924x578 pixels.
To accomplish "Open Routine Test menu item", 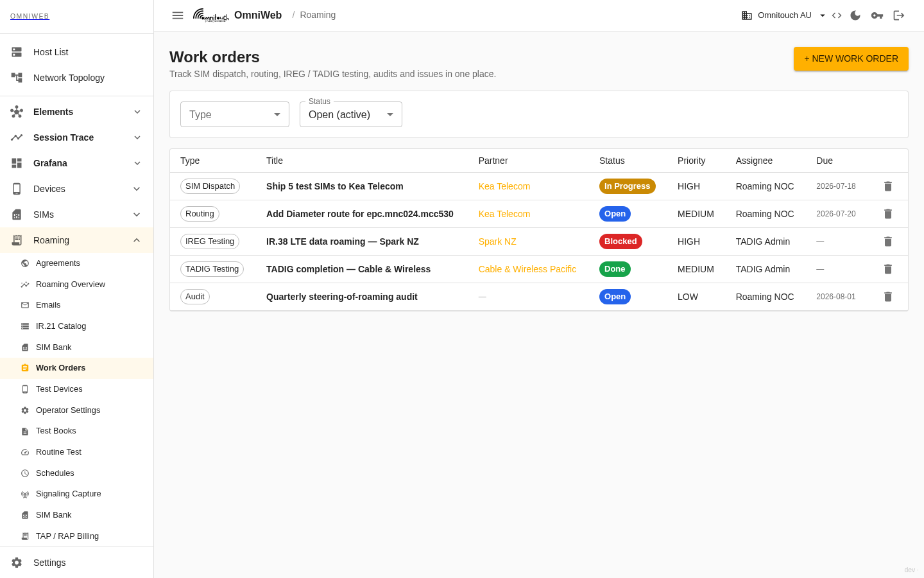I will pyautogui.click(x=77, y=452).
